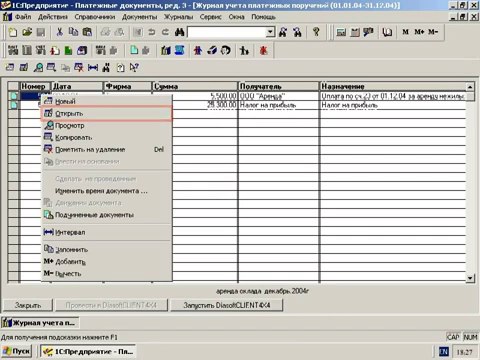Click the New document toolbar icon
Image resolution: width=480 pixels, height=360 pixels.
click(x=13, y=32)
